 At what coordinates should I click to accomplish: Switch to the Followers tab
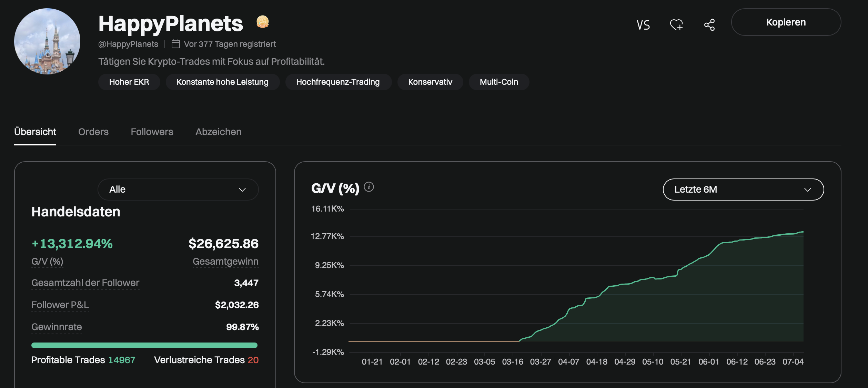[x=152, y=132]
